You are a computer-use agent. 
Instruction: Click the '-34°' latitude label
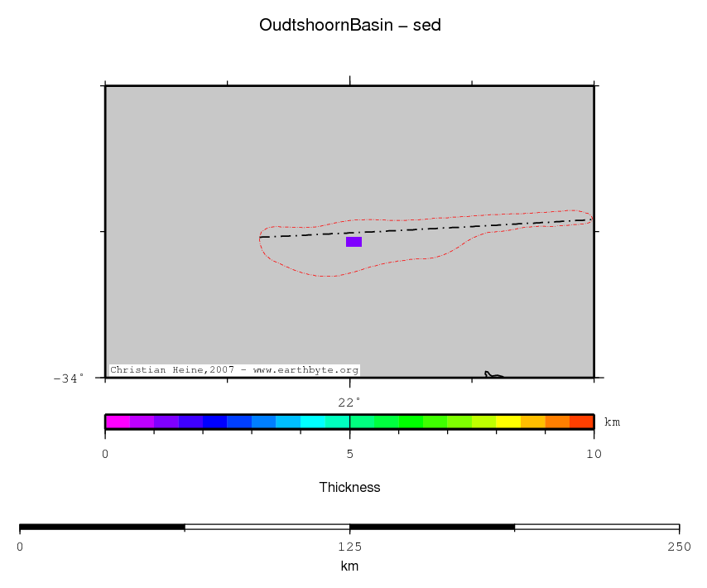[x=69, y=378]
